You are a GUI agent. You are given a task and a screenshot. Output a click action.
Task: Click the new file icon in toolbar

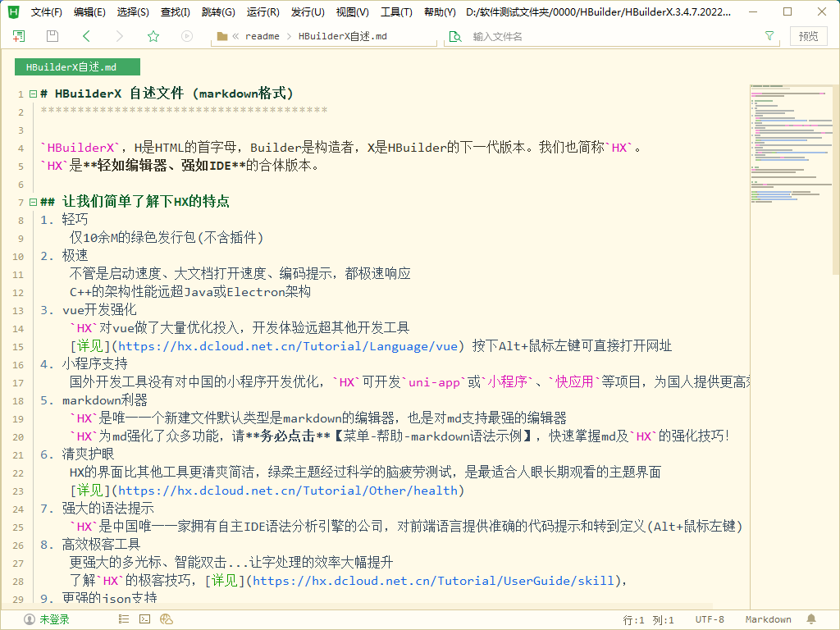(19, 36)
